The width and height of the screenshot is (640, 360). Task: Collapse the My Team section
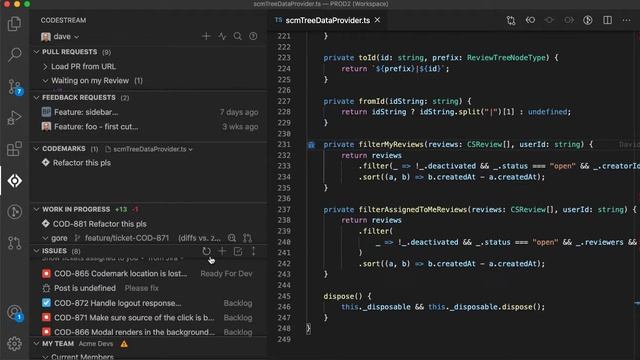pos(36,344)
